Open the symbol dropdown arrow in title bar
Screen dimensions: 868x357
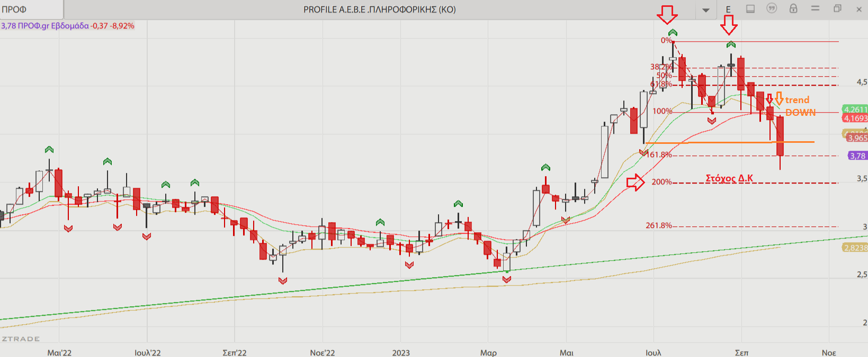[705, 10]
